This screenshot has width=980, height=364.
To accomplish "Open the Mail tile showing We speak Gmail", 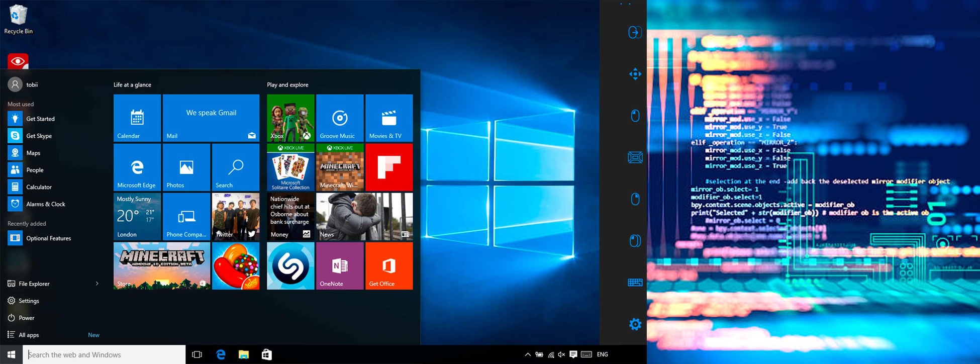I will point(211,118).
